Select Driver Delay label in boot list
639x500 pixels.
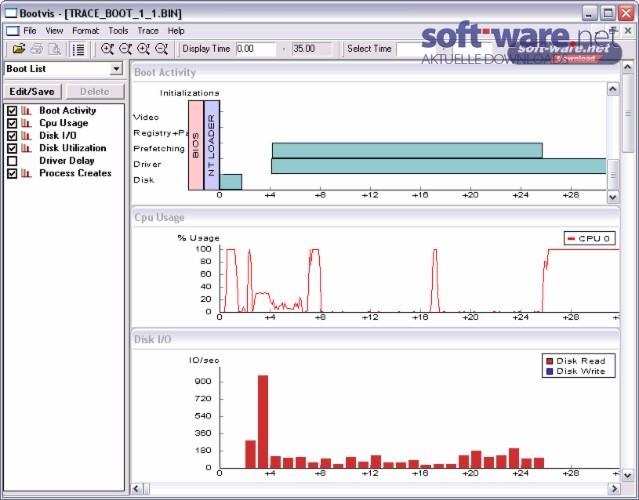[x=67, y=161]
